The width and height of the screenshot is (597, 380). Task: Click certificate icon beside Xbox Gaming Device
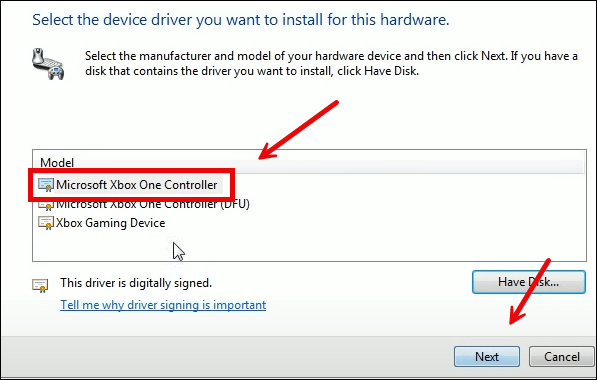pos(46,223)
